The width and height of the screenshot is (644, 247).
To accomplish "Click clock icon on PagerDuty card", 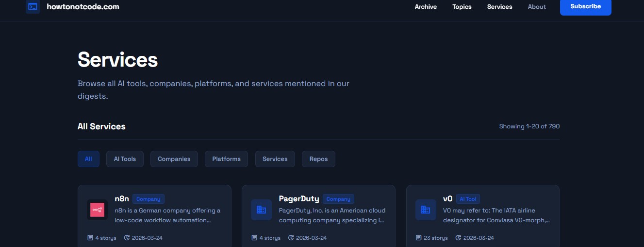I will pyautogui.click(x=291, y=238).
